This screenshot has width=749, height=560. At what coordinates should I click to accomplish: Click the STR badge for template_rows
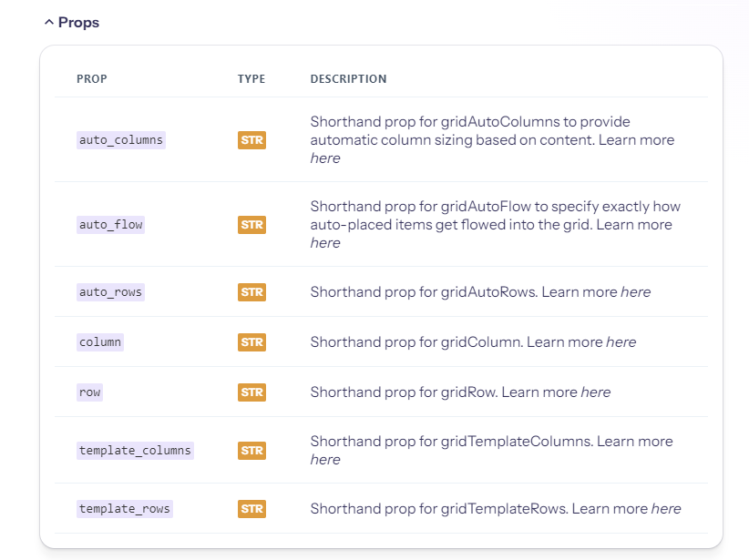251,509
